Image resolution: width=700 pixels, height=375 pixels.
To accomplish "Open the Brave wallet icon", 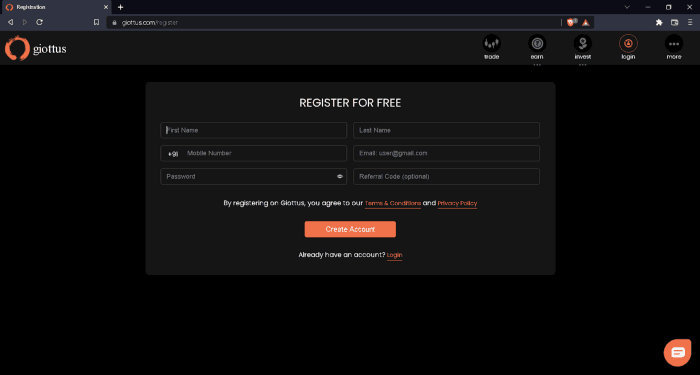I will pos(675,22).
